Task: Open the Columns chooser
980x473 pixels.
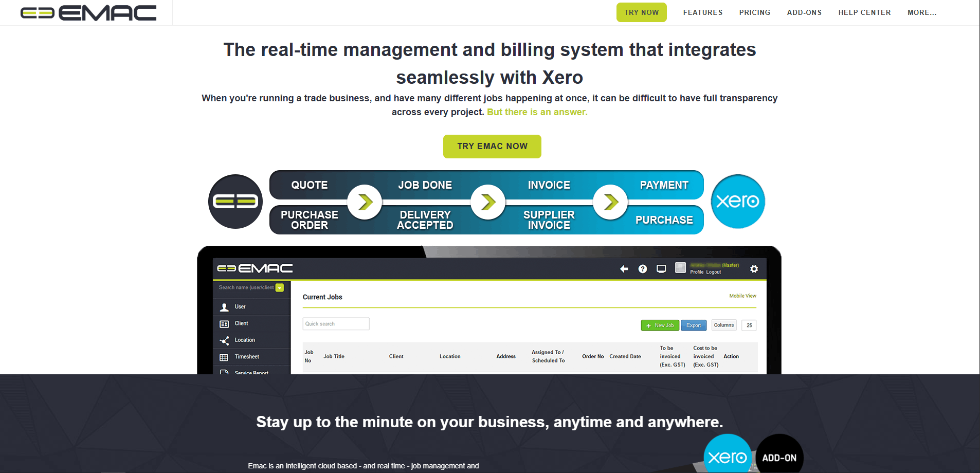Action: tap(724, 325)
